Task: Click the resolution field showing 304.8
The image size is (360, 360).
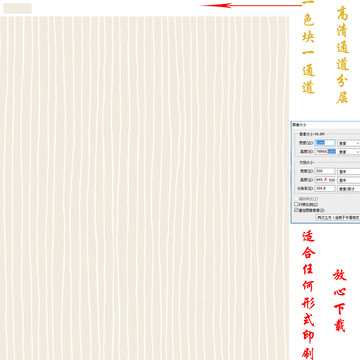Action: coord(325,188)
